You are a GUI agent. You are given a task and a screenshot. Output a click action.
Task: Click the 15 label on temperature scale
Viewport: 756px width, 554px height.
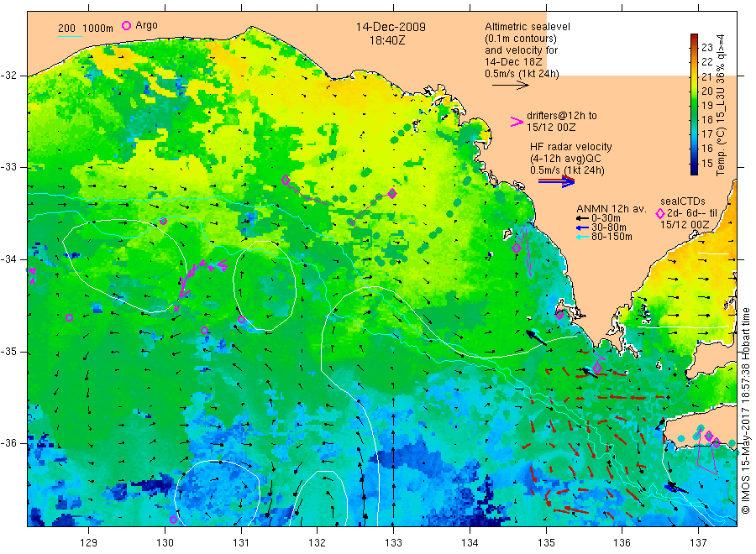706,164
